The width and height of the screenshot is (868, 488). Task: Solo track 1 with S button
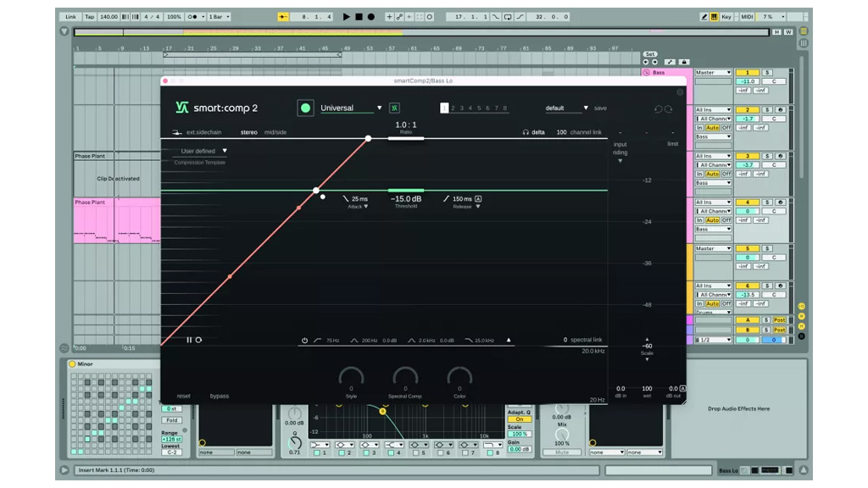pyautogui.click(x=767, y=73)
